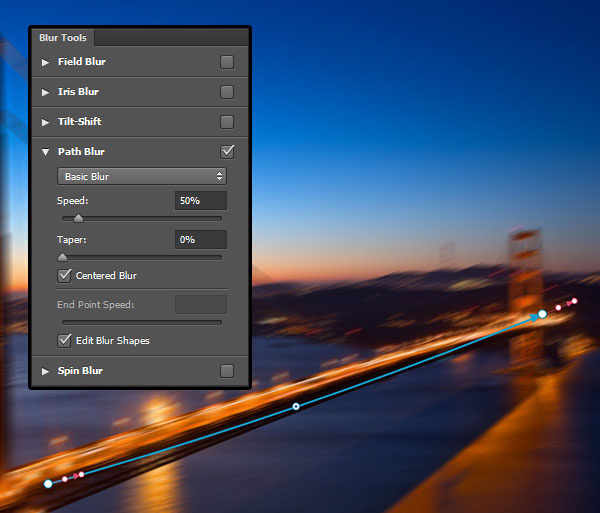Click the Speed percentage input field
Viewport: 600px width, 513px height.
click(x=201, y=200)
